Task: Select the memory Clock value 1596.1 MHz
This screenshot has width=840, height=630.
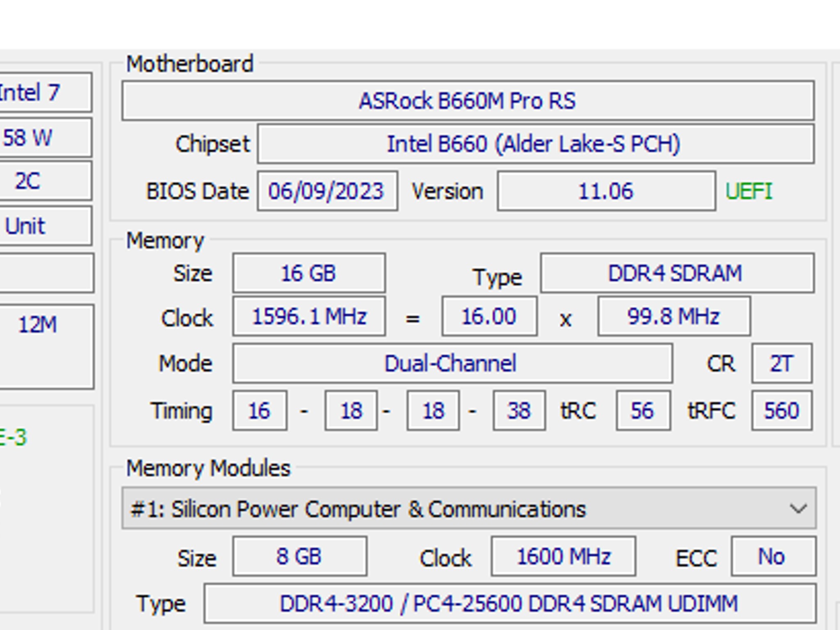Action: pos(308,317)
